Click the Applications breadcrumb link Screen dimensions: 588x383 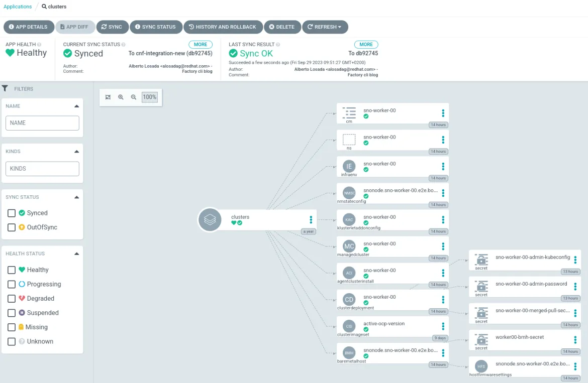click(18, 7)
